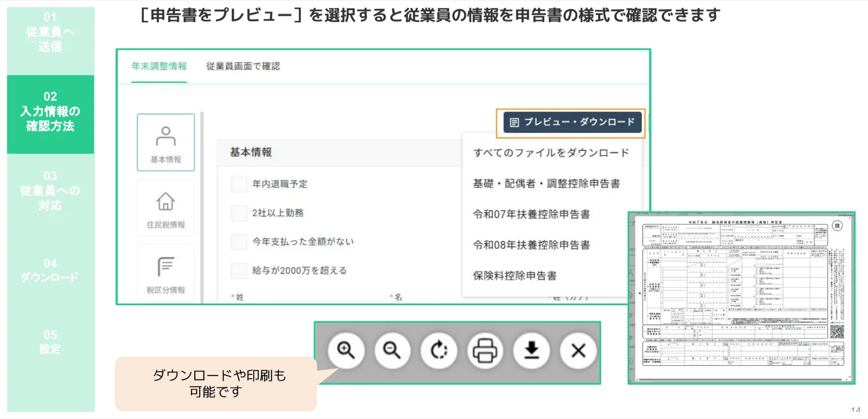Open the プレビュー・ダウンロード dropdown button

point(572,123)
